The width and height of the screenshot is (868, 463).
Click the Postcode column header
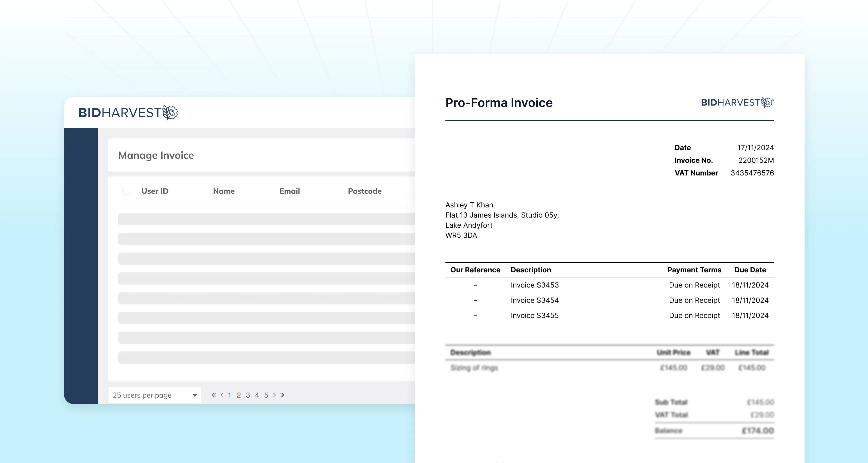pyautogui.click(x=364, y=191)
